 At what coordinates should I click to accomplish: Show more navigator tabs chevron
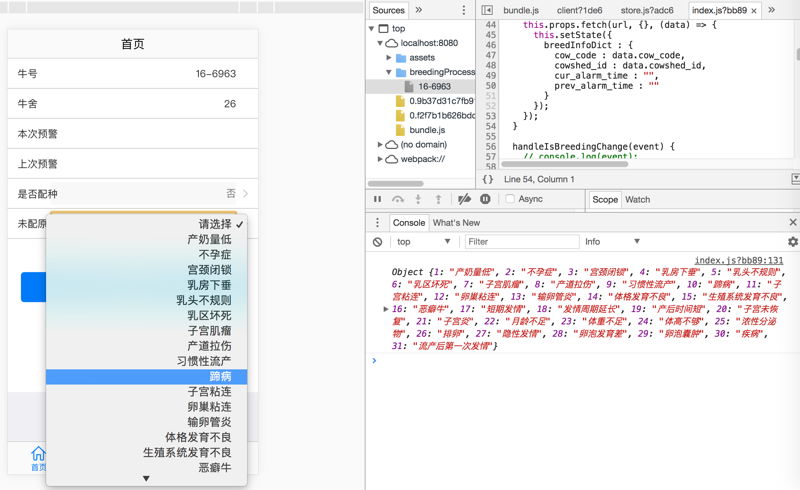click(x=419, y=10)
